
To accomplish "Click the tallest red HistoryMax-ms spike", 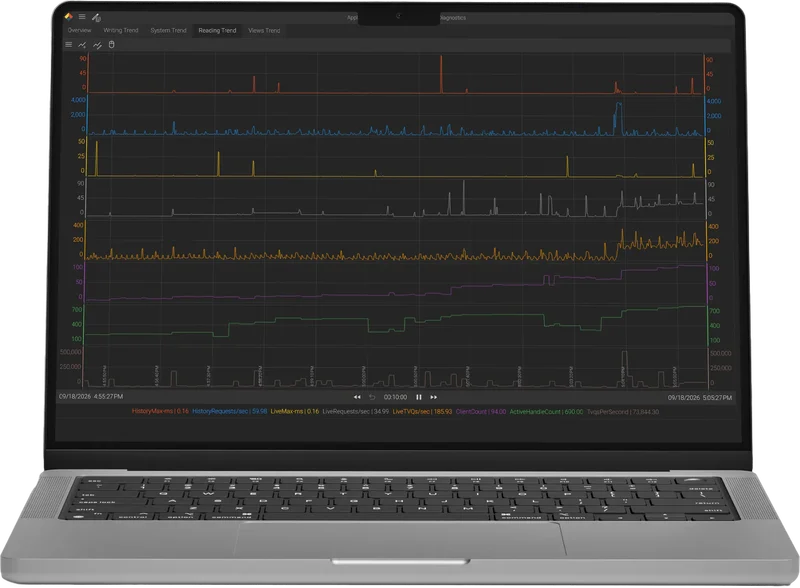I will (x=441, y=74).
